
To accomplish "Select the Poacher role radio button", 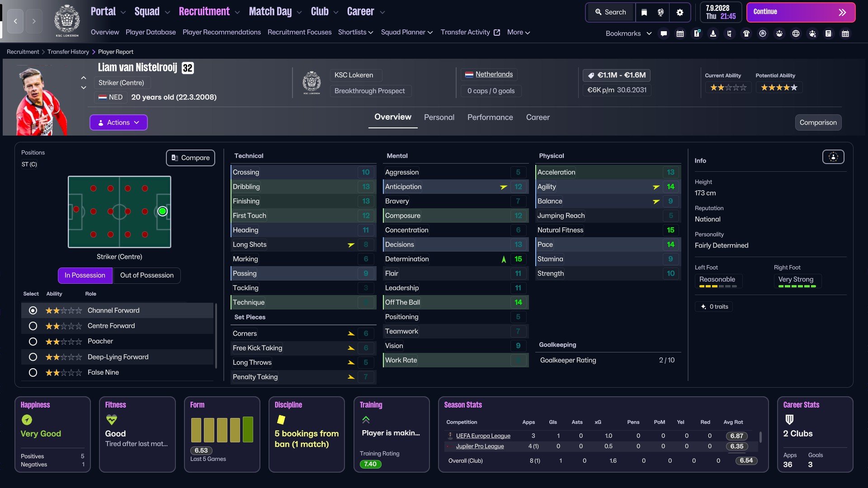I will click(x=33, y=341).
